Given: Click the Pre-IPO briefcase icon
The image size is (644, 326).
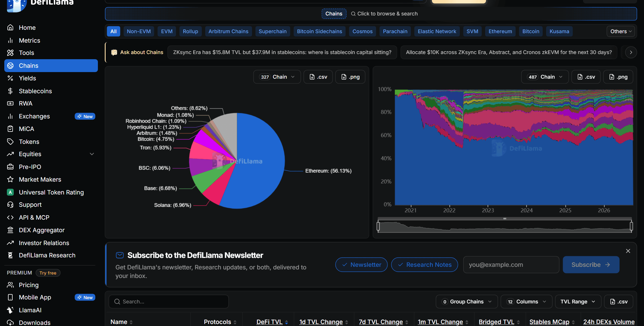Looking at the screenshot, I should [x=10, y=167].
